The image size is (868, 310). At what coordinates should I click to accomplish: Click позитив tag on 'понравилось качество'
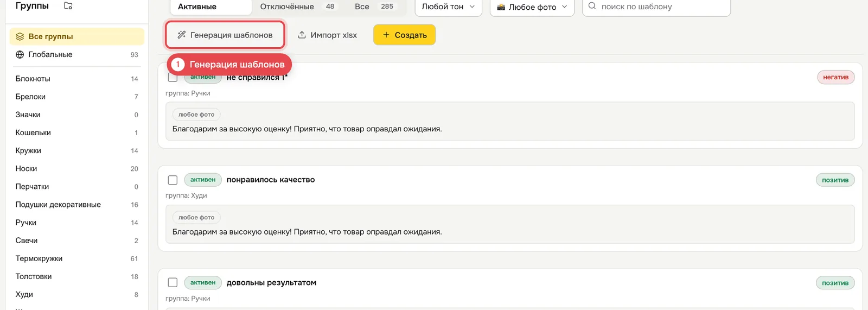[835, 180]
